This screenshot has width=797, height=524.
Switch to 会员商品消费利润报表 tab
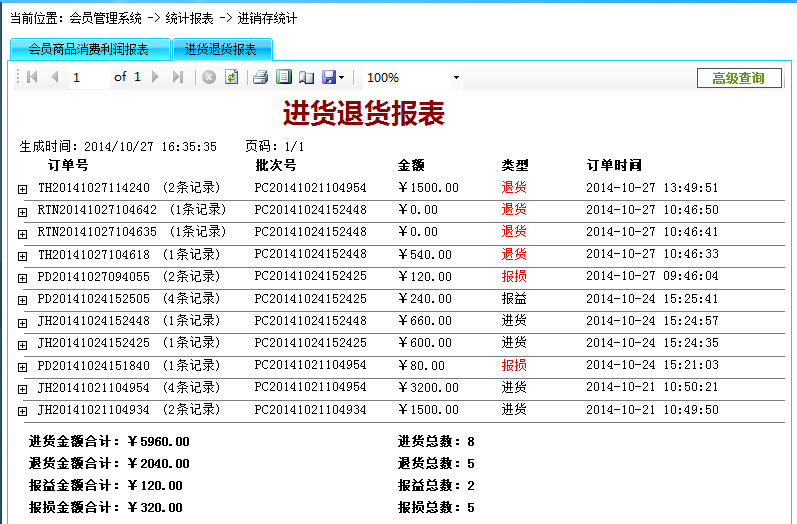[89, 49]
